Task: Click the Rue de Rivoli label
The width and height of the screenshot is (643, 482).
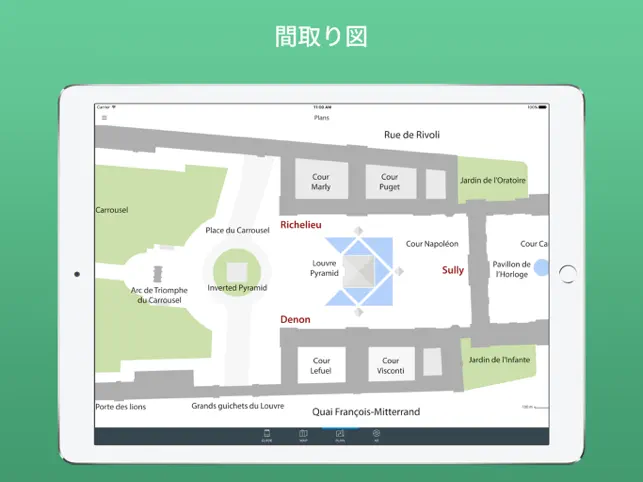Action: point(412,135)
